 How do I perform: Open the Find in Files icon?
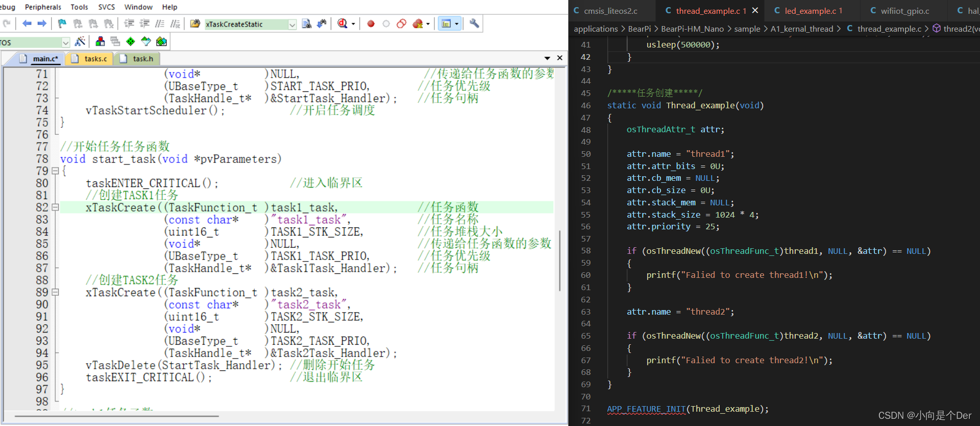pyautogui.click(x=195, y=23)
